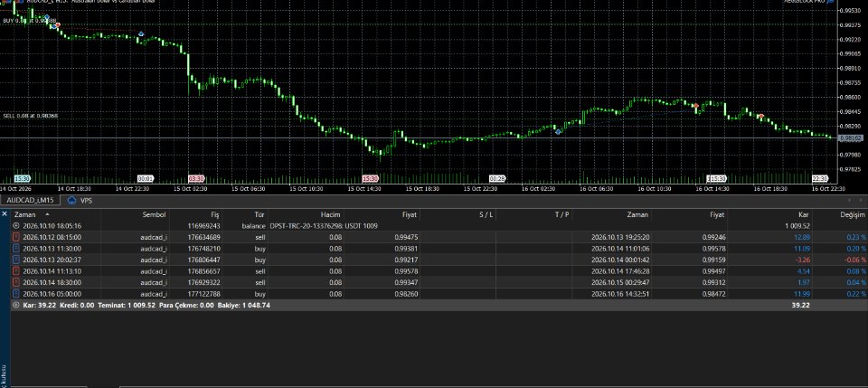Viewport: 868px width, 388px height.
Task: Sort by the Hacim column header
Action: pyautogui.click(x=331, y=214)
